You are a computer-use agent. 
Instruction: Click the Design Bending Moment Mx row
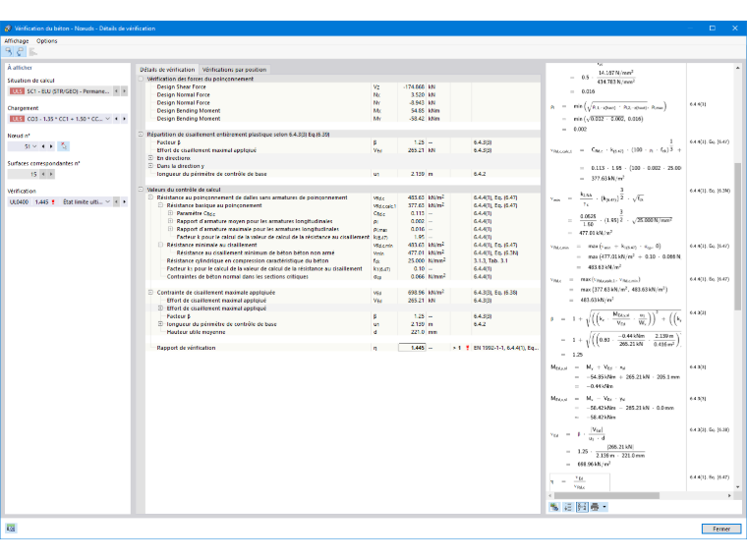[343, 110]
